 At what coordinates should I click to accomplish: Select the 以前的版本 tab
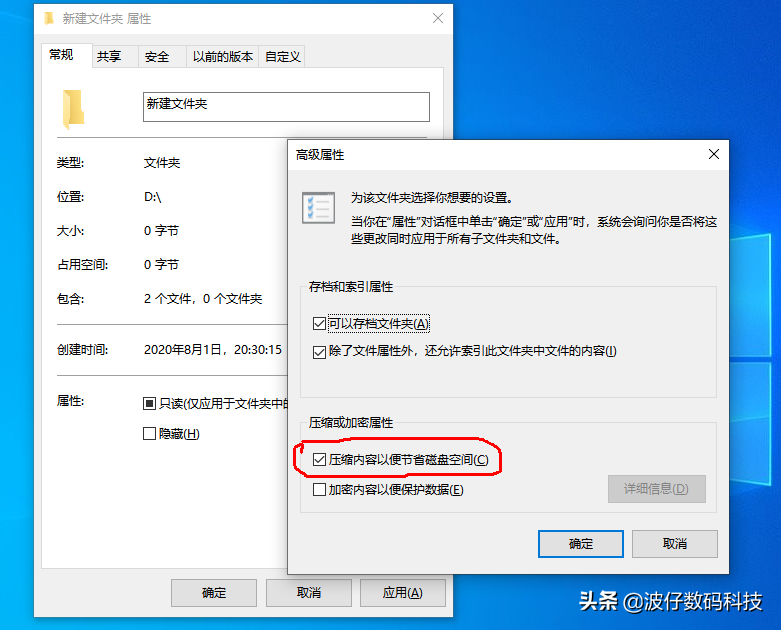tap(223, 56)
